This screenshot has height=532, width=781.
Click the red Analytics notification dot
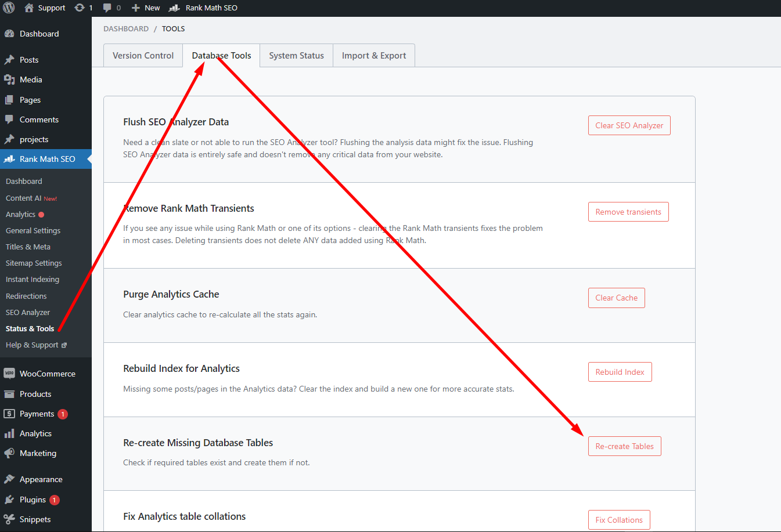41,215
